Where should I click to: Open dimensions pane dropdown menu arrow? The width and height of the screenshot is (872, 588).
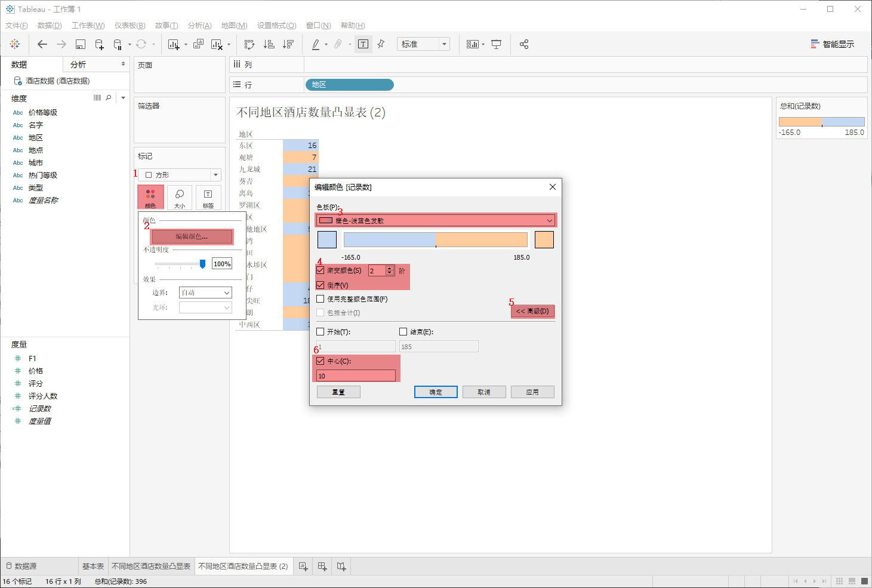click(123, 98)
